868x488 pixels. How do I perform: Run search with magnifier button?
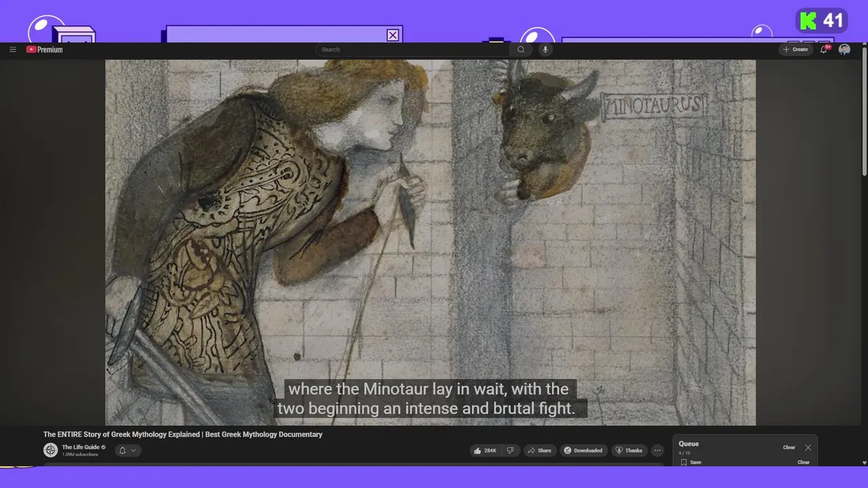(x=521, y=49)
